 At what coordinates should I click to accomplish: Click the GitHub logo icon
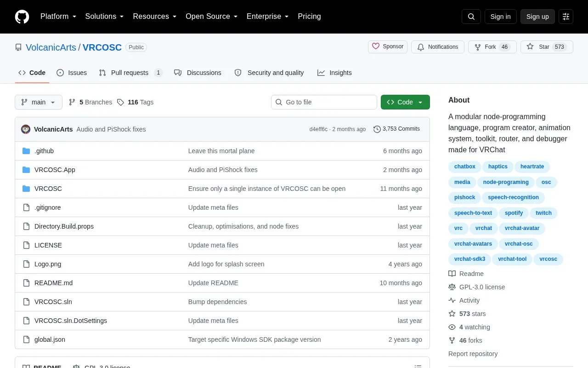click(x=22, y=17)
